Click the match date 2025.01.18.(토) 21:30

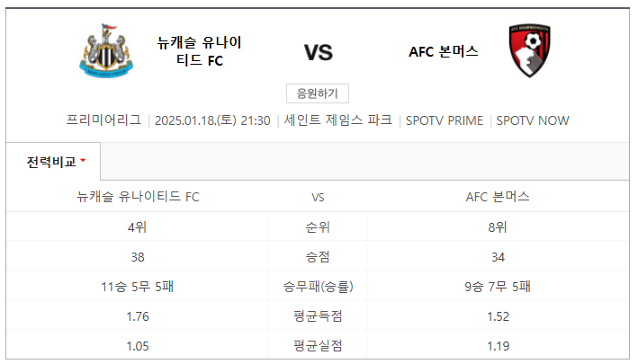pyautogui.click(x=212, y=120)
